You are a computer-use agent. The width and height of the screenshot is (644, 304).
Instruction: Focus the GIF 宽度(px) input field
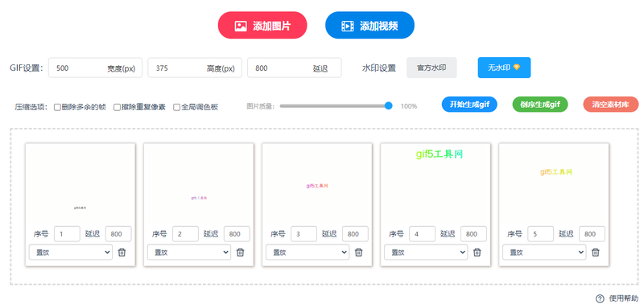point(95,68)
